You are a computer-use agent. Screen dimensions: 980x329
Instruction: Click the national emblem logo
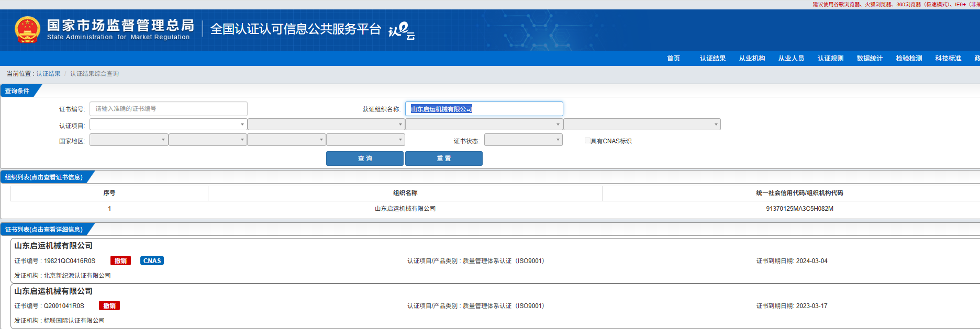pyautogui.click(x=27, y=30)
